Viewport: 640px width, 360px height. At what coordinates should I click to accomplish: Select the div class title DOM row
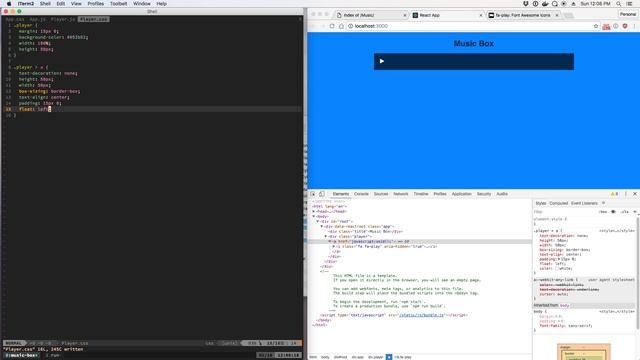point(365,231)
